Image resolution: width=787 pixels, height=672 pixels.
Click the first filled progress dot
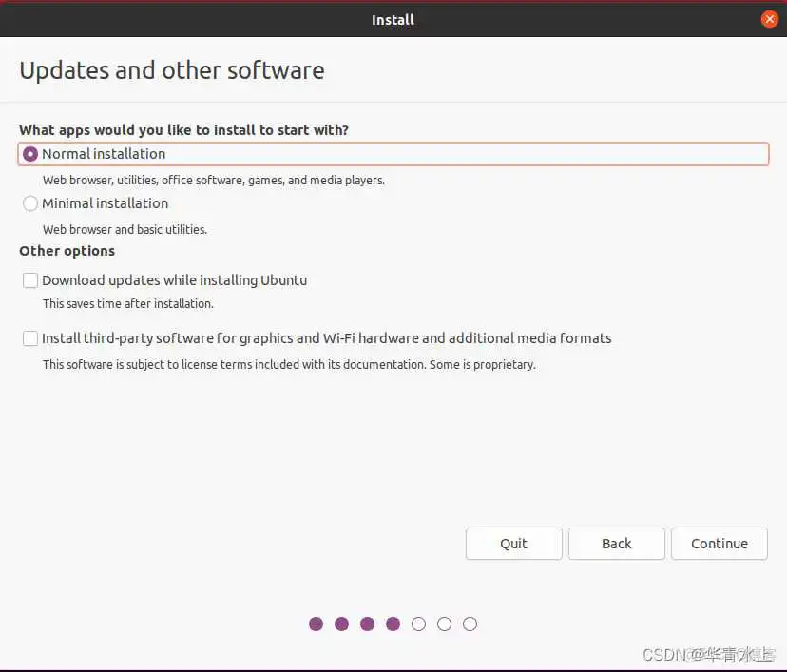[316, 624]
